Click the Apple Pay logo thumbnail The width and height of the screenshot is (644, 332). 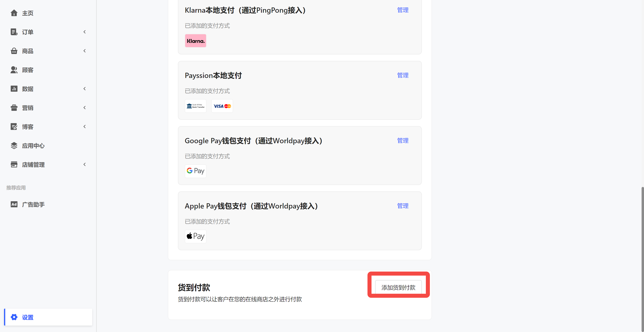point(195,236)
